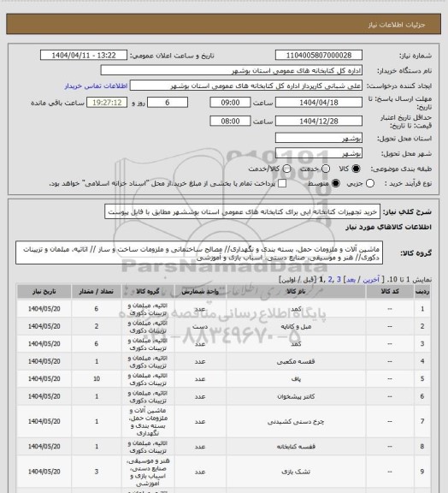Image resolution: width=448 pixels, height=493 pixels.
Task: Click the announcement date field 1404/04/11 - 13:22
Action: pos(84,56)
